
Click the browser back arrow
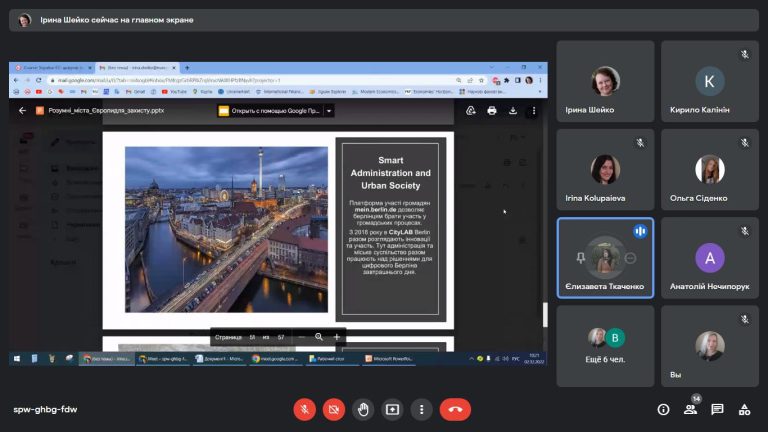(x=16, y=80)
